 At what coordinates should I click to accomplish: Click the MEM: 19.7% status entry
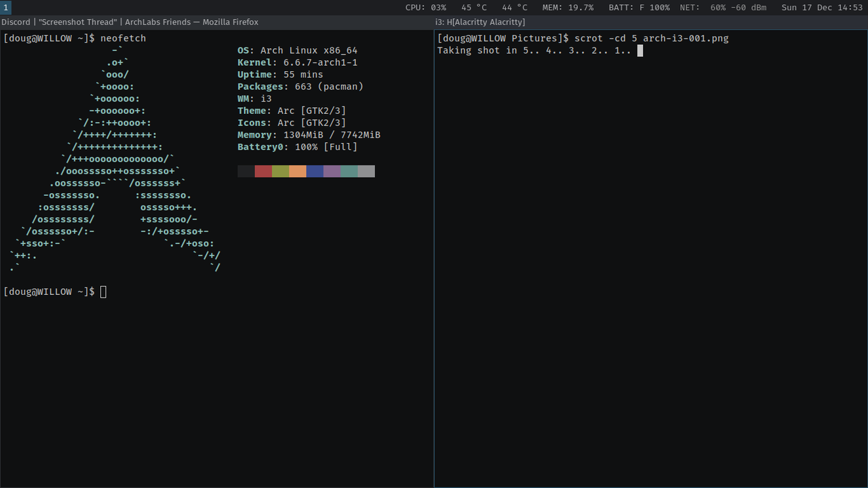[x=568, y=7]
